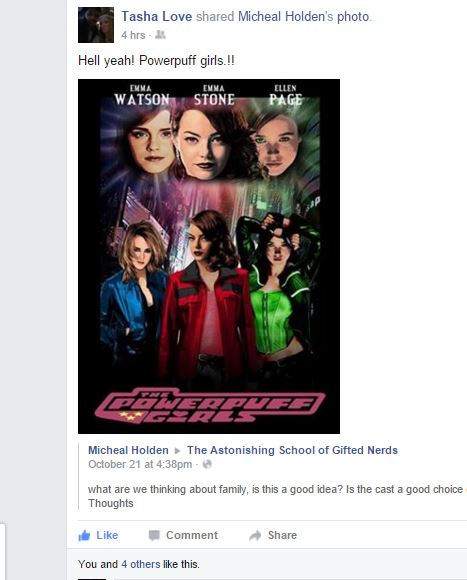Click the speech bubble Comment icon
This screenshot has height=580, width=467.
coord(154,535)
